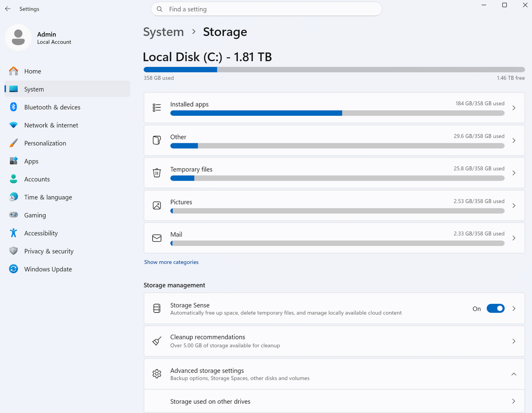Open Windows Update page

pos(67,269)
